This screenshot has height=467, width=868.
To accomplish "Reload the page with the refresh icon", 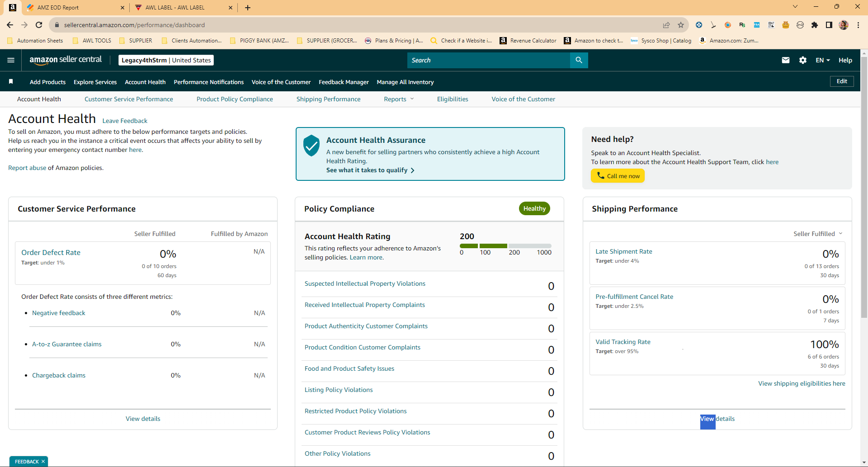I will coord(39,25).
